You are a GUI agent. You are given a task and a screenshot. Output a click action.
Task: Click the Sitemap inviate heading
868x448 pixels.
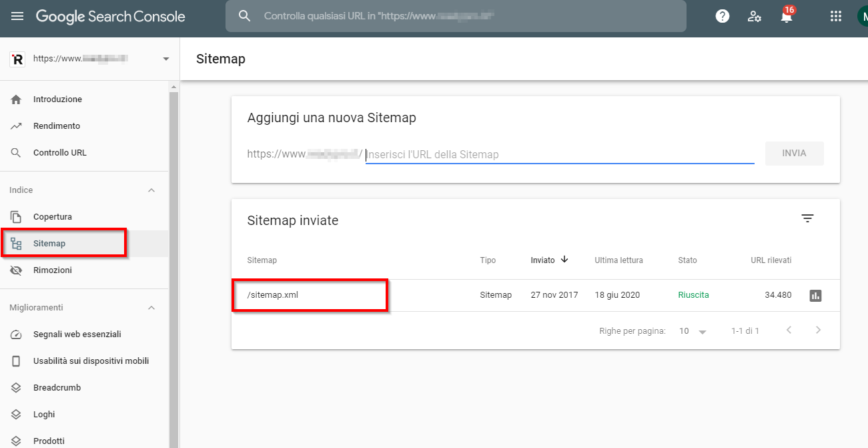pyautogui.click(x=293, y=220)
